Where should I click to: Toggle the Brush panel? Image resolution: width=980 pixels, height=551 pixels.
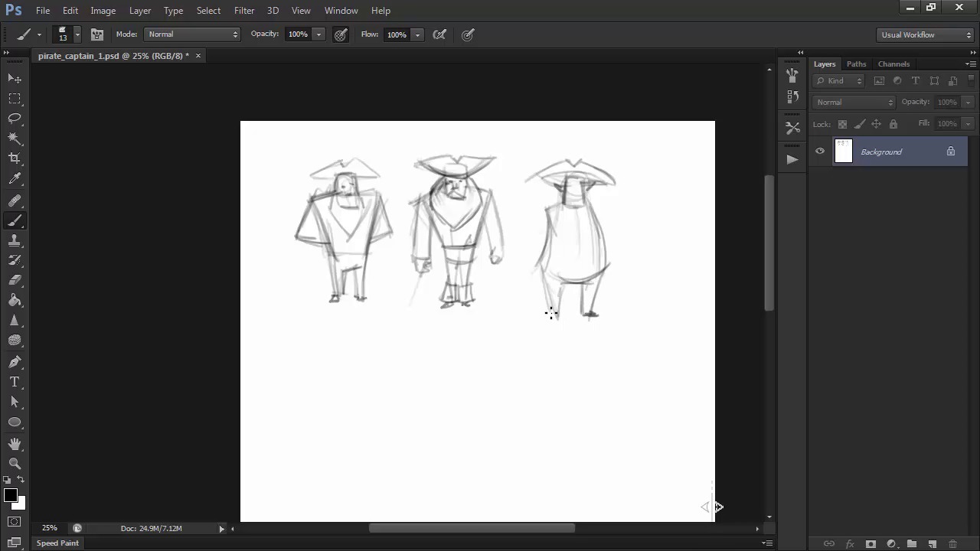pyautogui.click(x=97, y=34)
